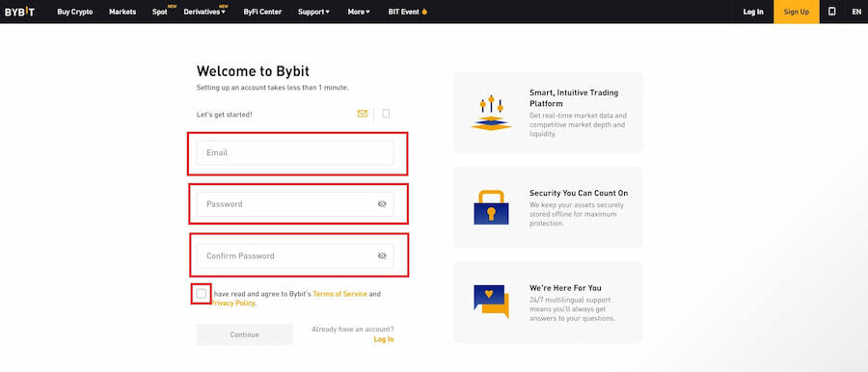Show the Confirm Password field contents
The image size is (868, 372).
coord(382,255)
